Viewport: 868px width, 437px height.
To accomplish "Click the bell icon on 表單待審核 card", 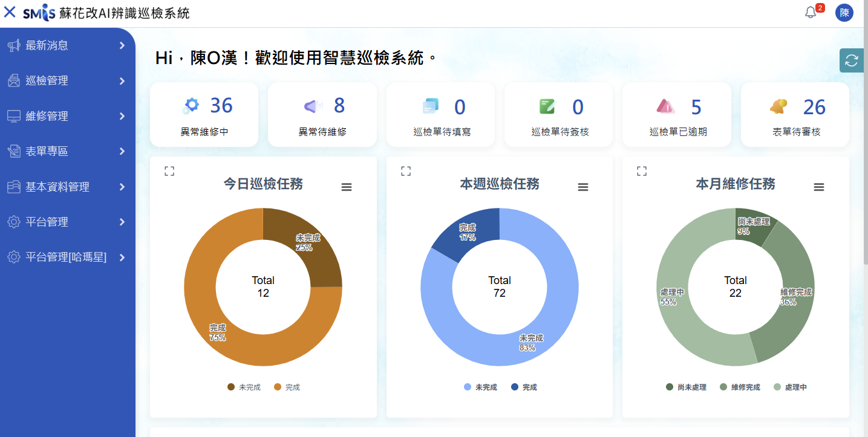I will coord(778,106).
